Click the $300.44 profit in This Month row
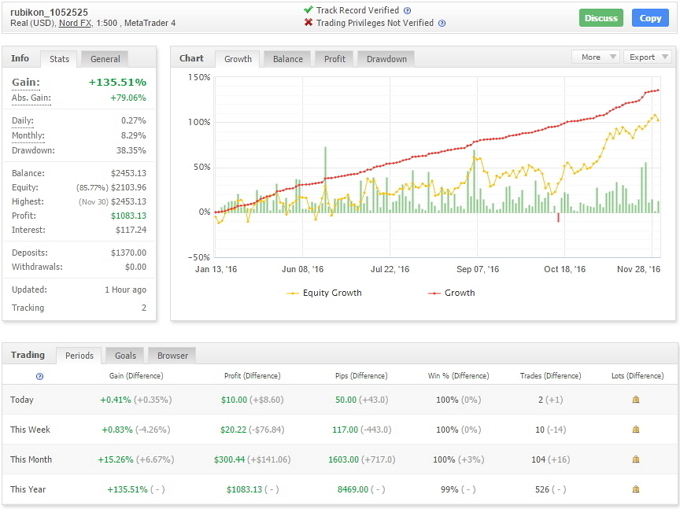This screenshot has width=680, height=509. pos(229,460)
